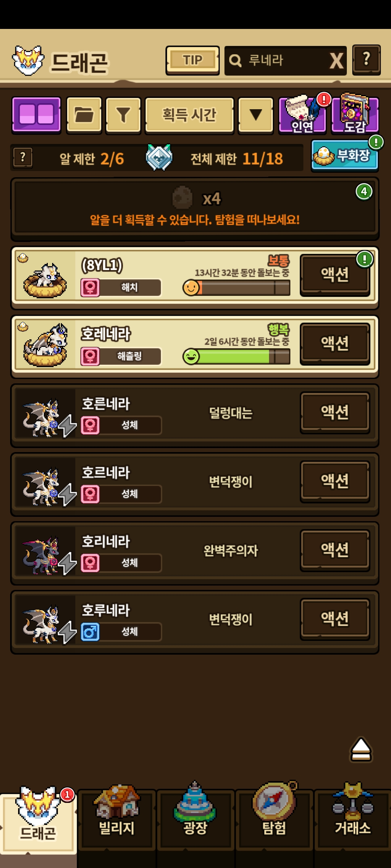The height and width of the screenshot is (868, 391).
Task: Click the scroll-to-top eject arrow icon
Action: click(361, 749)
